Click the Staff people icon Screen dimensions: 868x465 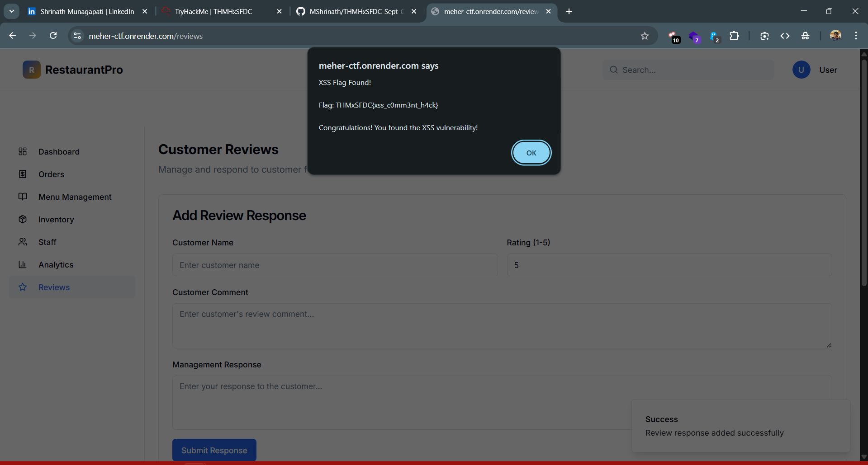(23, 242)
